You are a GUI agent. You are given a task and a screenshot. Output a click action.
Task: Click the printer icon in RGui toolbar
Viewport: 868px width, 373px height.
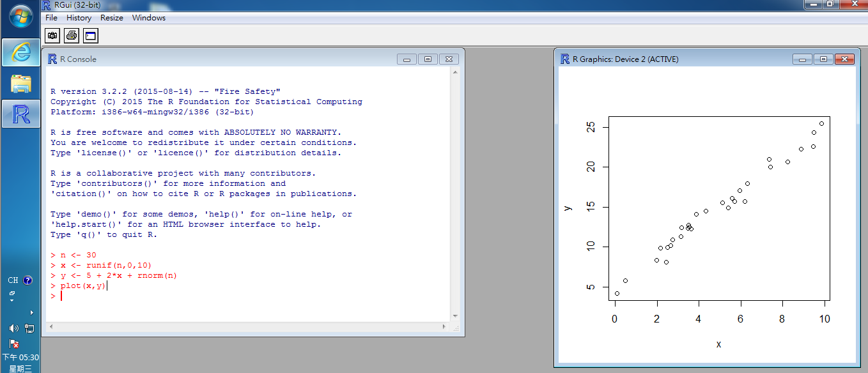click(72, 36)
